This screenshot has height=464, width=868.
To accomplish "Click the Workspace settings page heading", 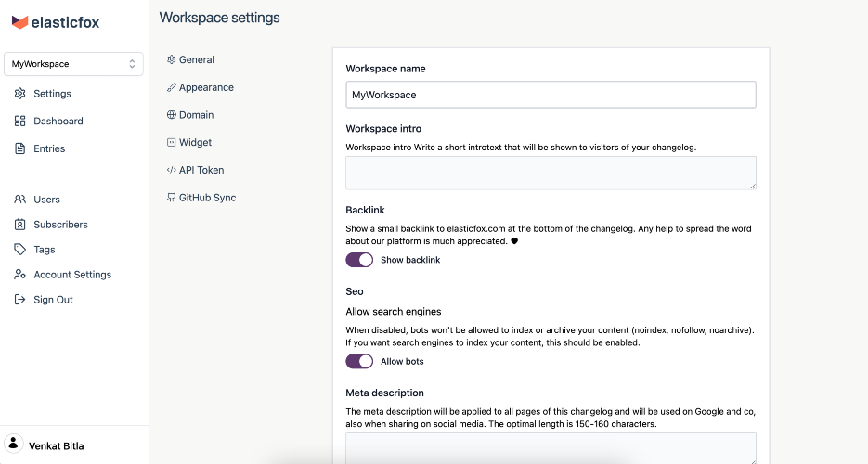I will coord(220,18).
